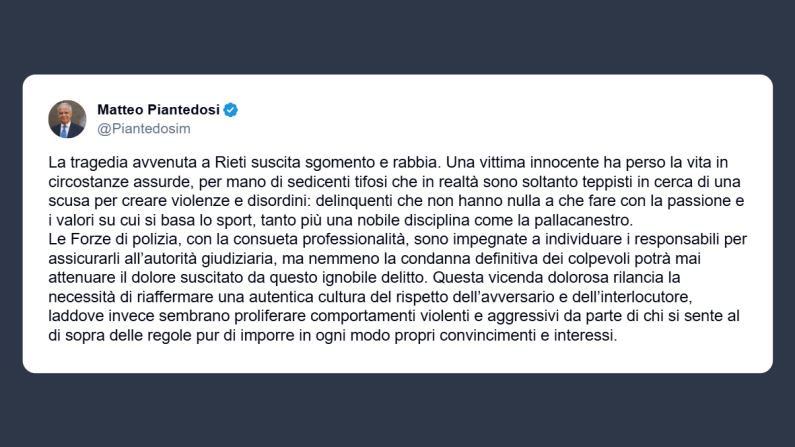Open the Matteo Piantedosi display name

tap(159, 110)
